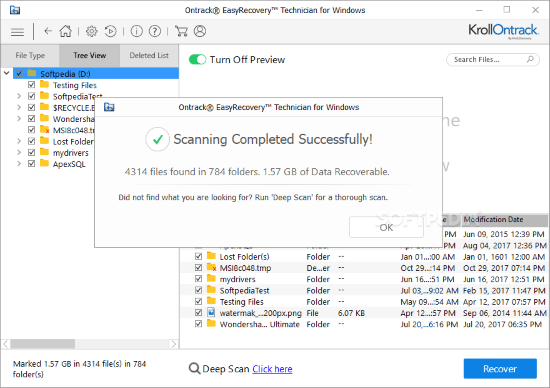Image resolution: width=550 pixels, height=388 pixels.
Task: Click the KrollOntrack logo
Action: (503, 31)
